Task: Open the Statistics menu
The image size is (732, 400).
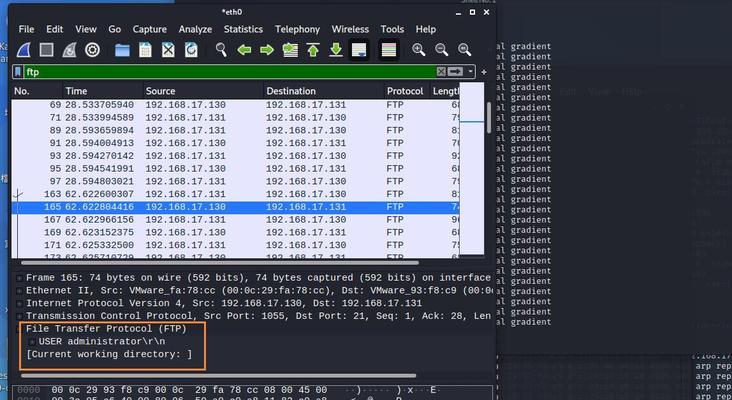Action: click(x=243, y=29)
